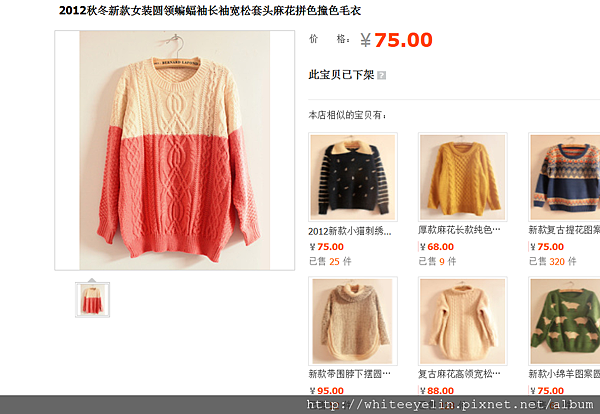The image size is (600, 414).
Task: Open the cream turtleneck cable sweater thumbnail
Action: (463, 321)
